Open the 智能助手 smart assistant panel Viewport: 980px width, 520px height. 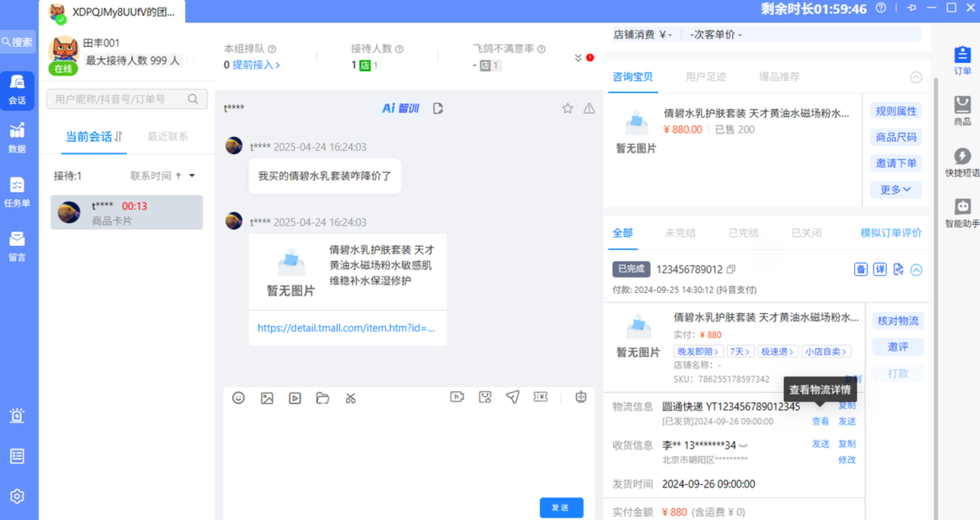coord(962,212)
